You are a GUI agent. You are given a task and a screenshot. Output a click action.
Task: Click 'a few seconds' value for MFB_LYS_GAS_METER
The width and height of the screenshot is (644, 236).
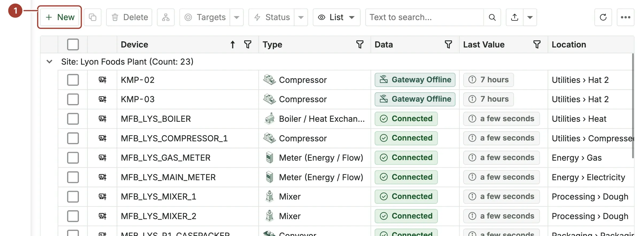(x=501, y=157)
